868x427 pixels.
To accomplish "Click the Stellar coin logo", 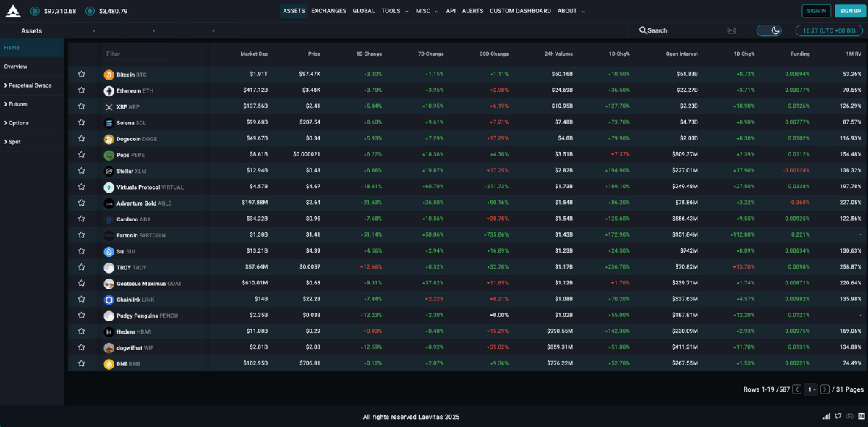I will tap(109, 171).
